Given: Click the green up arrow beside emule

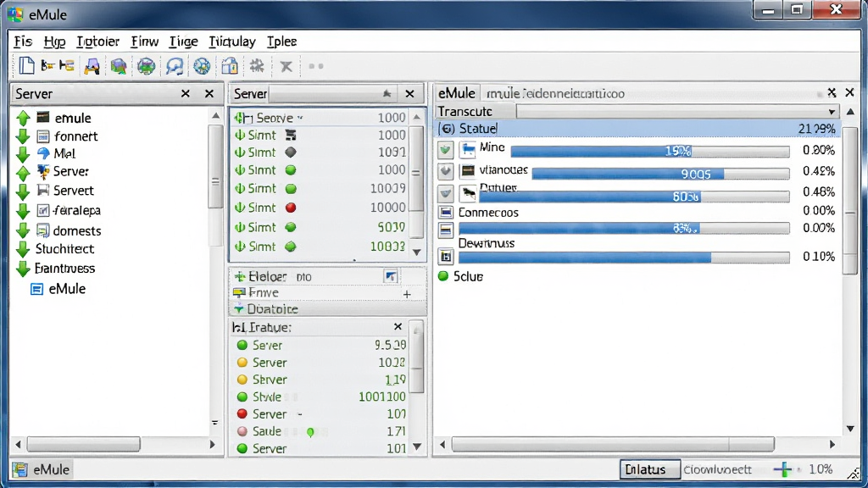Looking at the screenshot, I should pyautogui.click(x=23, y=118).
